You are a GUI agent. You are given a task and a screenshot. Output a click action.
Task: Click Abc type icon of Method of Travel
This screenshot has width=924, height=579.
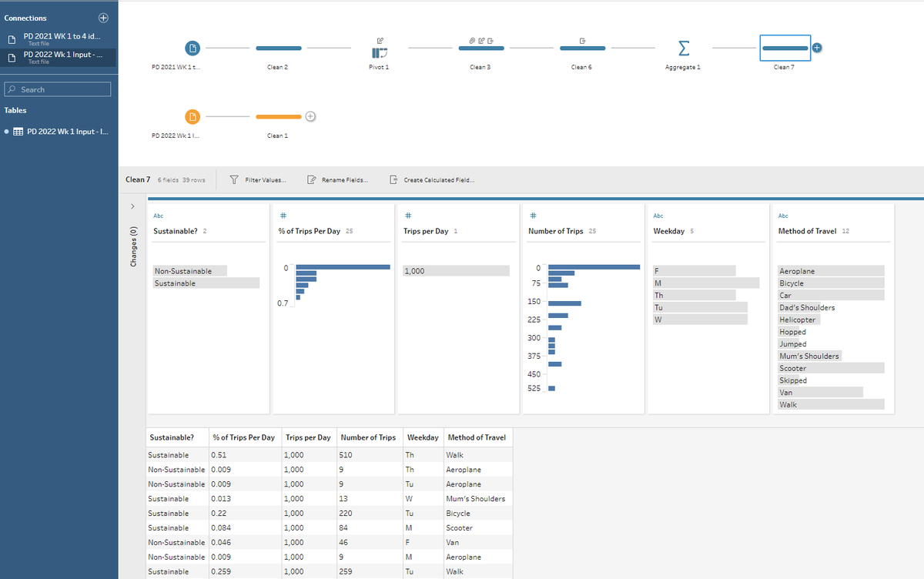(x=784, y=216)
